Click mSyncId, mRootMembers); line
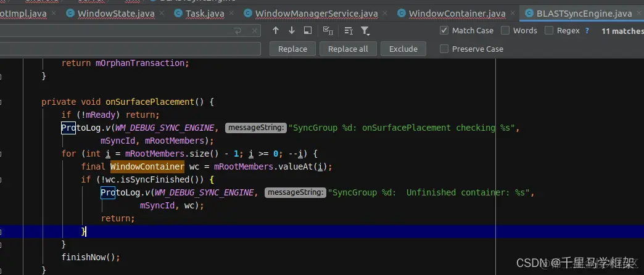This screenshot has width=644, height=275. 157,141
